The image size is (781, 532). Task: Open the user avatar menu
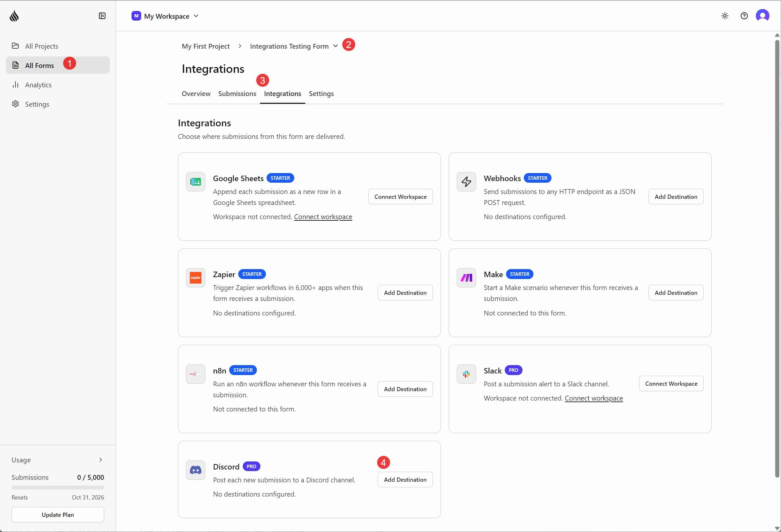click(762, 16)
